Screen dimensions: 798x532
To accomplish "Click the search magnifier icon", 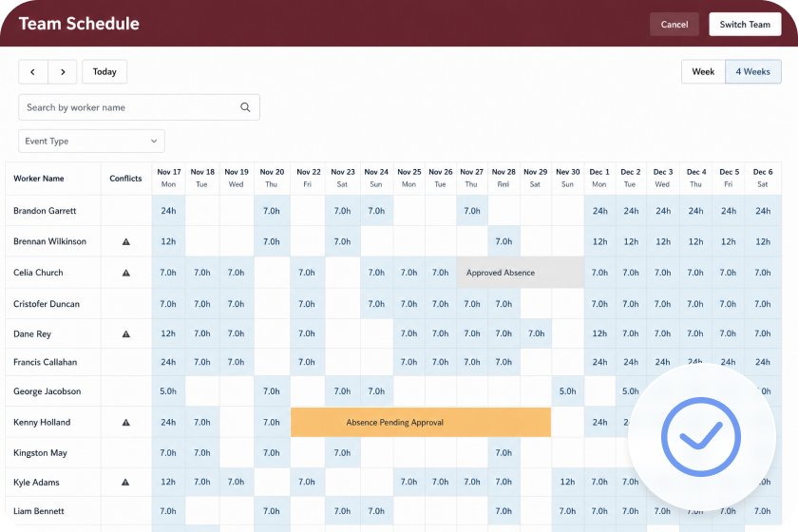I will tap(245, 107).
